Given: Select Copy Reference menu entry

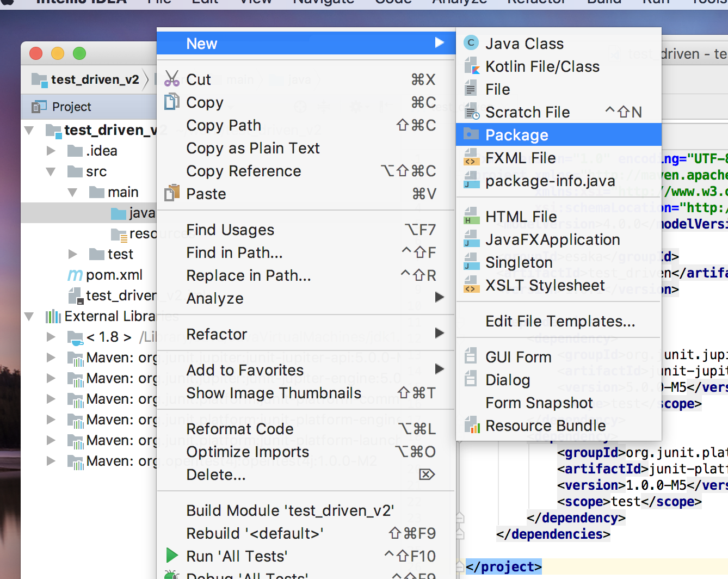Looking at the screenshot, I should (x=306, y=171).
